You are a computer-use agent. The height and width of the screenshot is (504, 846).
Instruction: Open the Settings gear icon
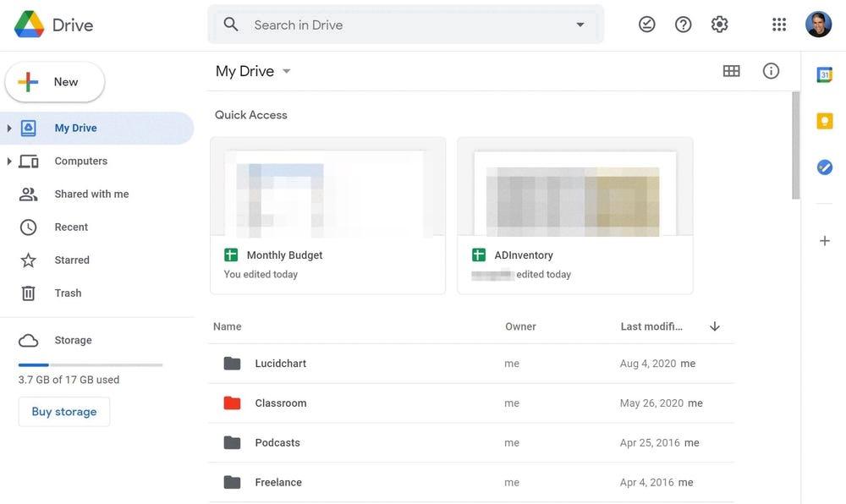coord(719,25)
